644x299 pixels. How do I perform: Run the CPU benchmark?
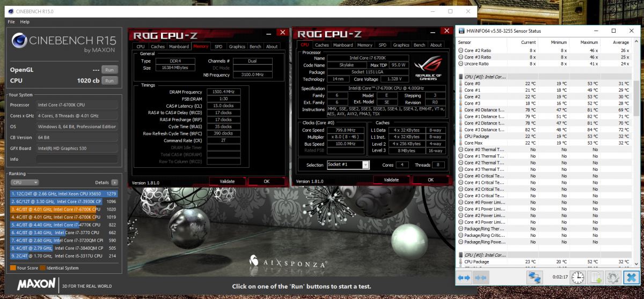(110, 80)
